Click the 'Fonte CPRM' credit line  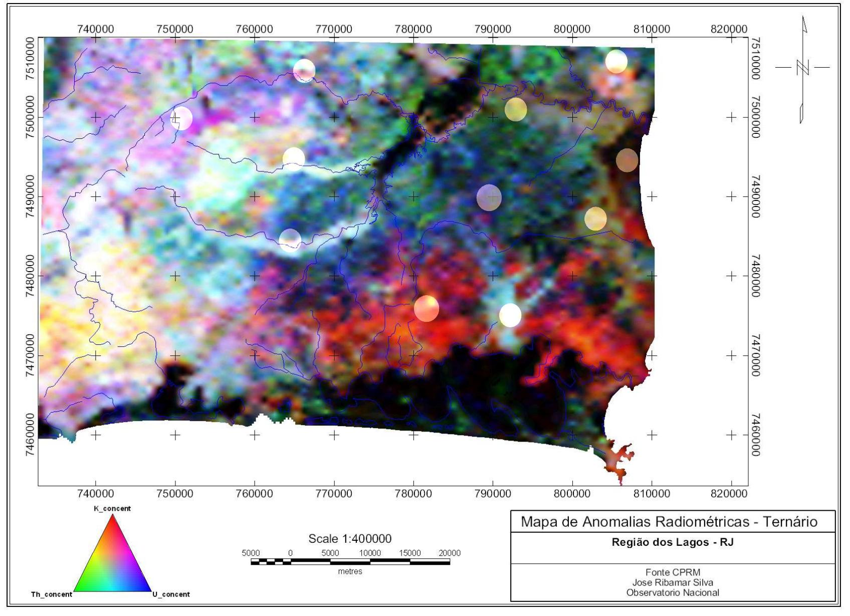(x=673, y=572)
